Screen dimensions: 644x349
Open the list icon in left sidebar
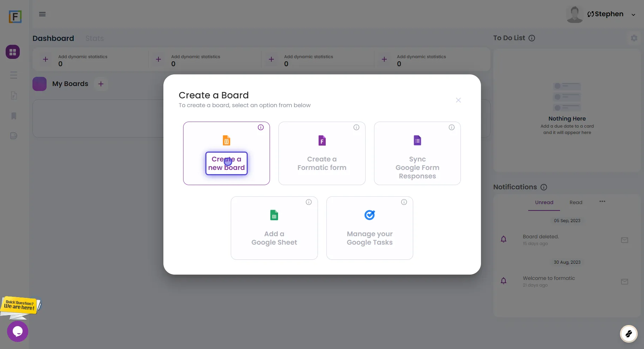pyautogui.click(x=14, y=75)
